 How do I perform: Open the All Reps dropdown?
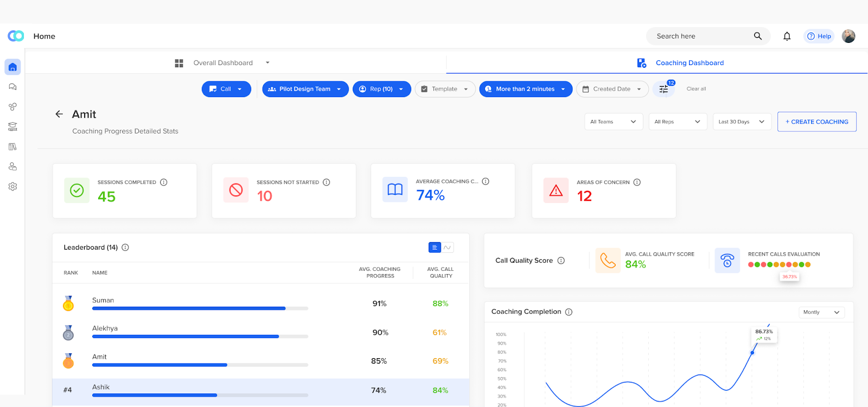tap(678, 122)
